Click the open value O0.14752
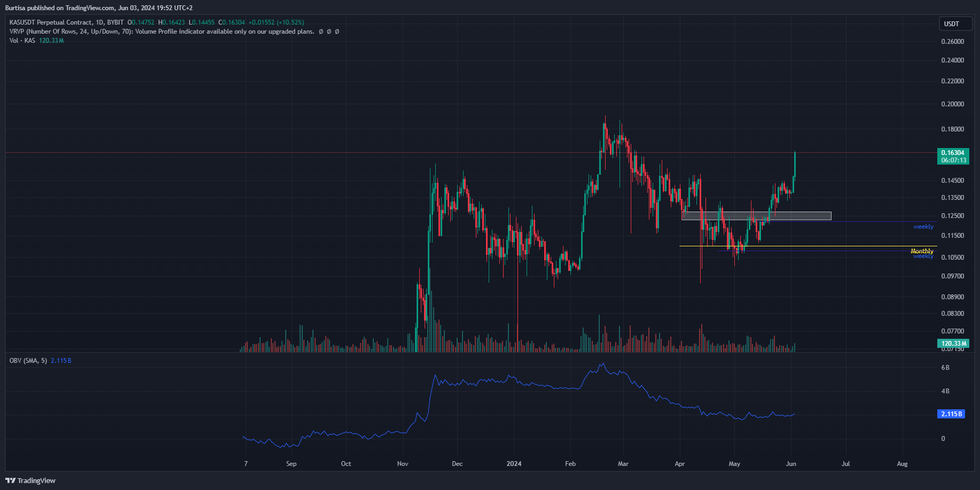The height and width of the screenshot is (490, 980). [141, 22]
